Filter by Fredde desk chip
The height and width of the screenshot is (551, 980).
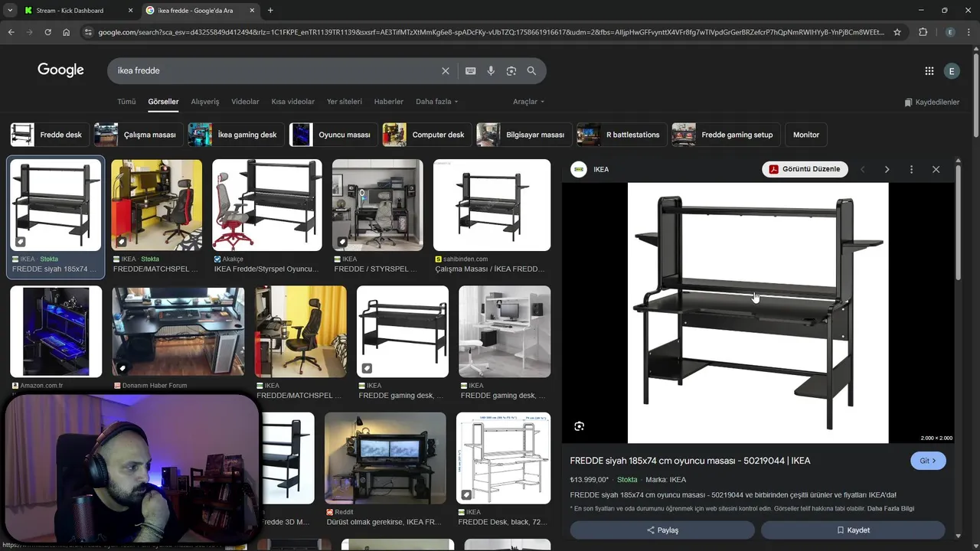pyautogui.click(x=49, y=135)
